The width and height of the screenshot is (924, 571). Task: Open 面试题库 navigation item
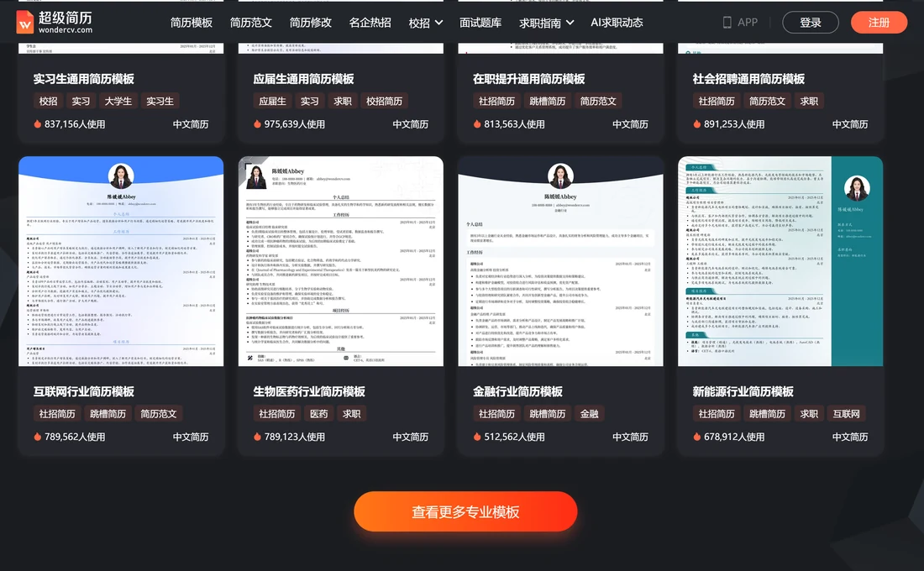480,23
